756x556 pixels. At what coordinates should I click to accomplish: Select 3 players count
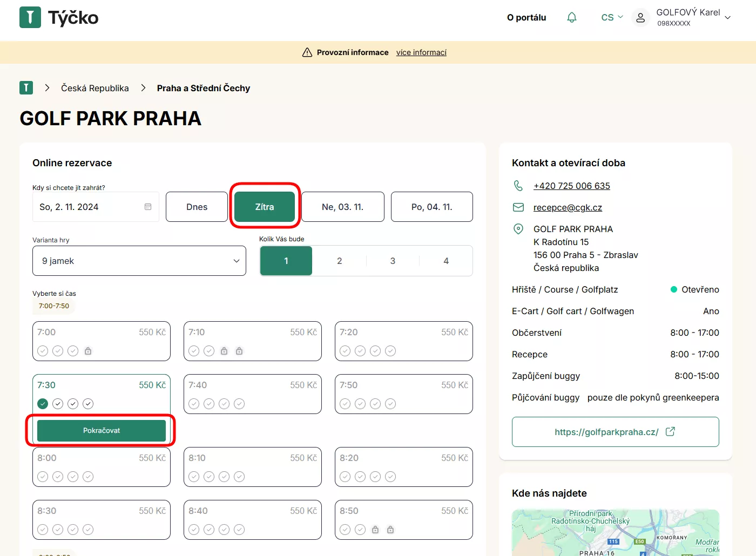click(393, 261)
